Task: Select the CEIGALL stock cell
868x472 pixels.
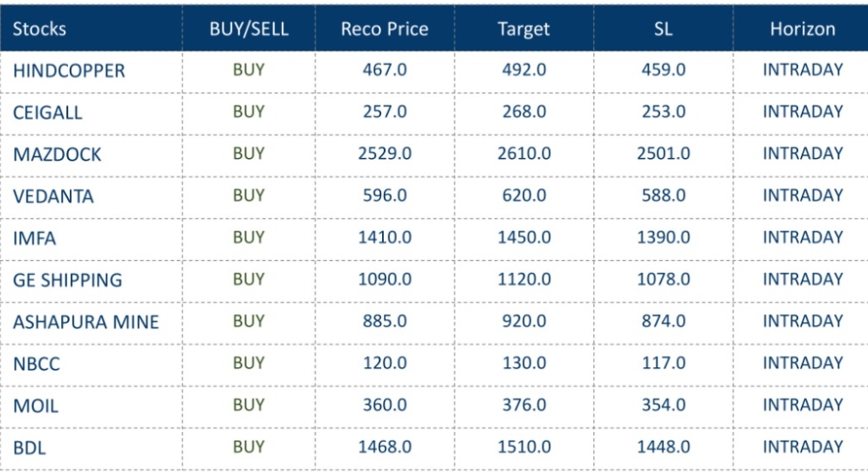Action: click(x=48, y=113)
